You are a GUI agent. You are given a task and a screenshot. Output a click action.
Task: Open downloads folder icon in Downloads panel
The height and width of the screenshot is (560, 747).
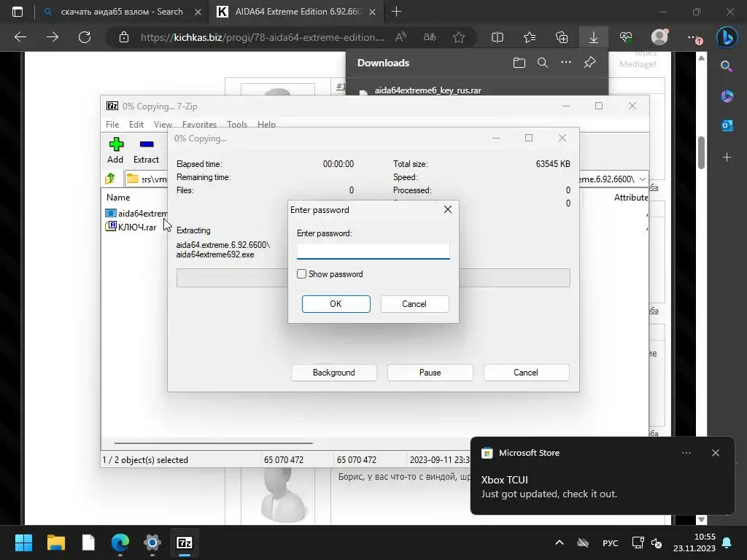coord(519,63)
